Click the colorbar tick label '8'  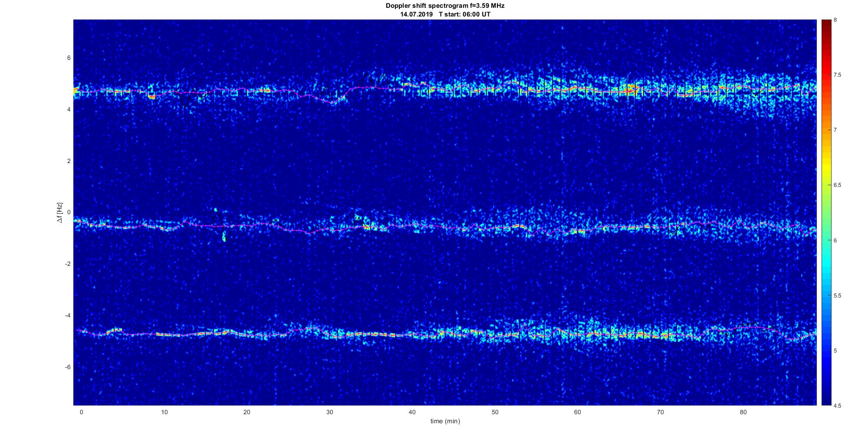(835, 20)
